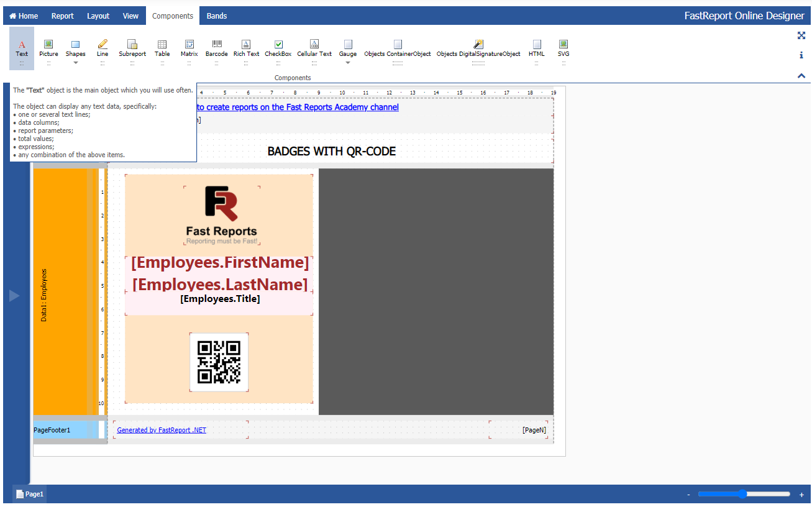Insert an Objects ContainerObject
The height and width of the screenshot is (507, 812).
coord(398,48)
